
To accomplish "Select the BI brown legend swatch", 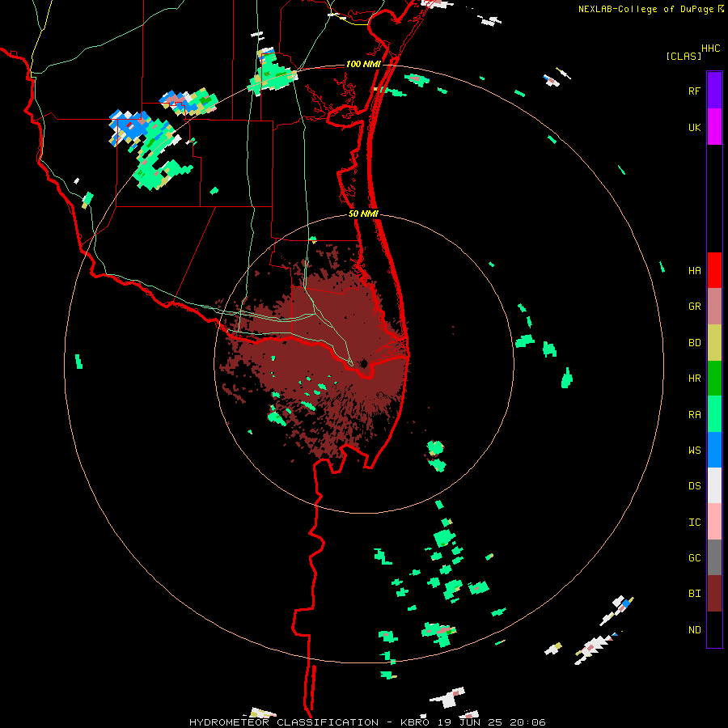I will coord(714,594).
